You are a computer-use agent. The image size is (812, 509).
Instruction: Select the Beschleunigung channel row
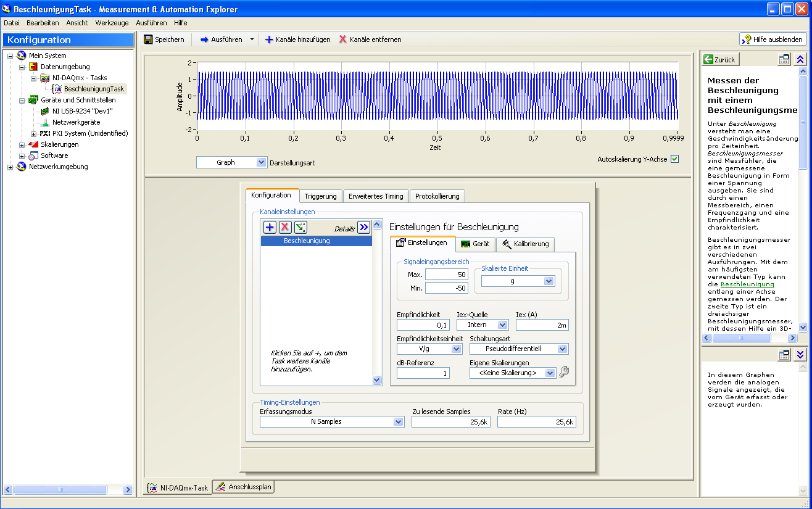[317, 241]
